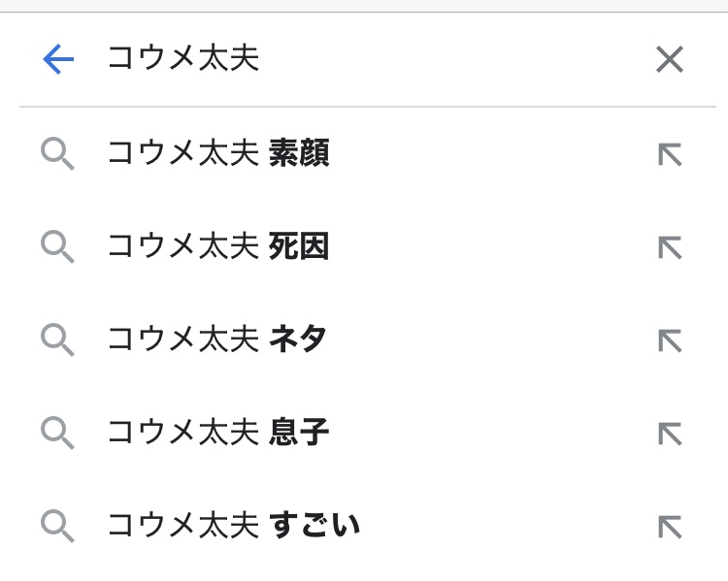Screen dimensions: 728x581
Task: Click magnifier icon beside すごい suggestion
Action: (x=57, y=527)
